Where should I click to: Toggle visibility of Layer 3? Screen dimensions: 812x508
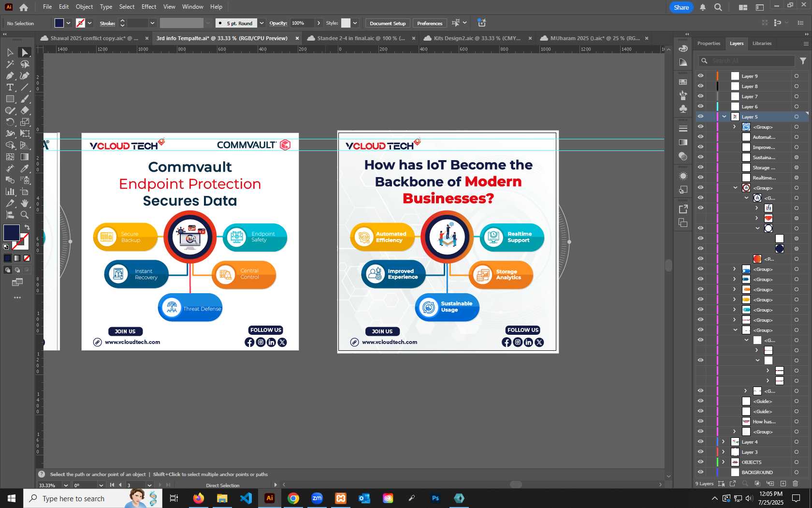tap(700, 452)
